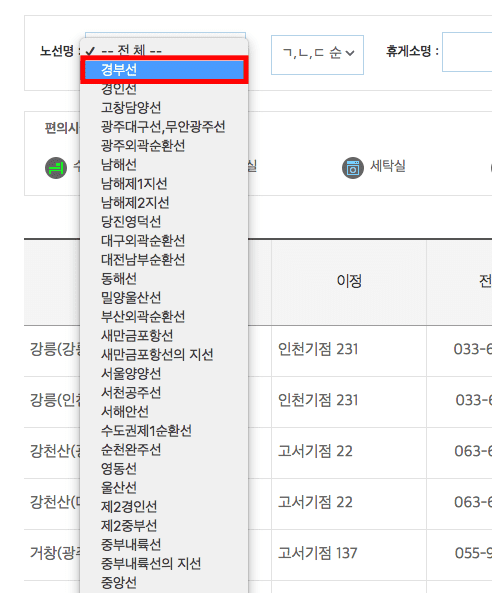The height and width of the screenshot is (593, 492).
Task: Open the ㄱ,ㄴ,ㄷ 순 sort dropdown
Action: point(317,55)
